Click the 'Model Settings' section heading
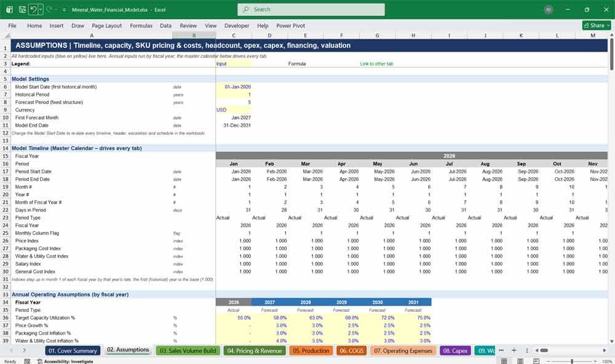 [x=30, y=79]
